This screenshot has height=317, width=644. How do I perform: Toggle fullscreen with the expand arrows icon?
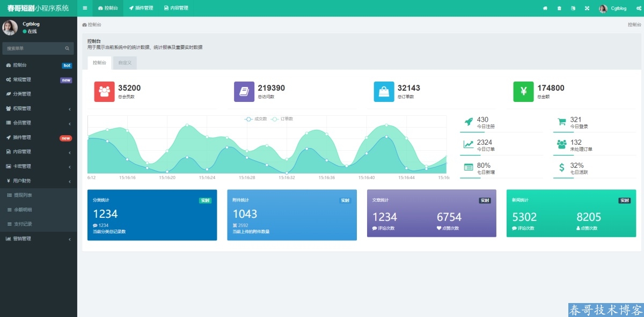(x=587, y=8)
